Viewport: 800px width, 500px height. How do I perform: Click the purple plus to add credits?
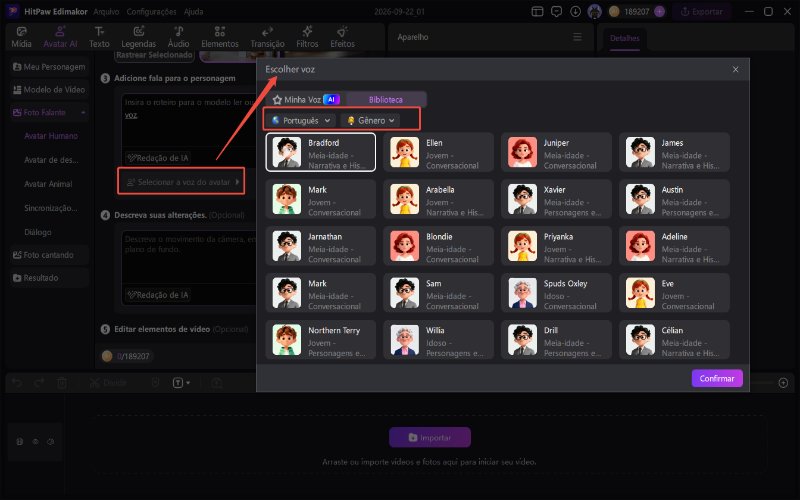pyautogui.click(x=660, y=11)
